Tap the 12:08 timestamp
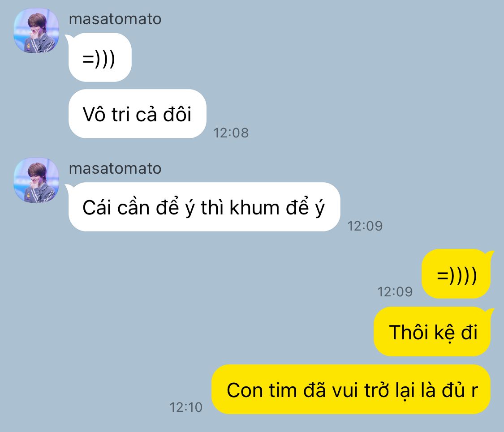The width and height of the screenshot is (504, 432). click(231, 133)
